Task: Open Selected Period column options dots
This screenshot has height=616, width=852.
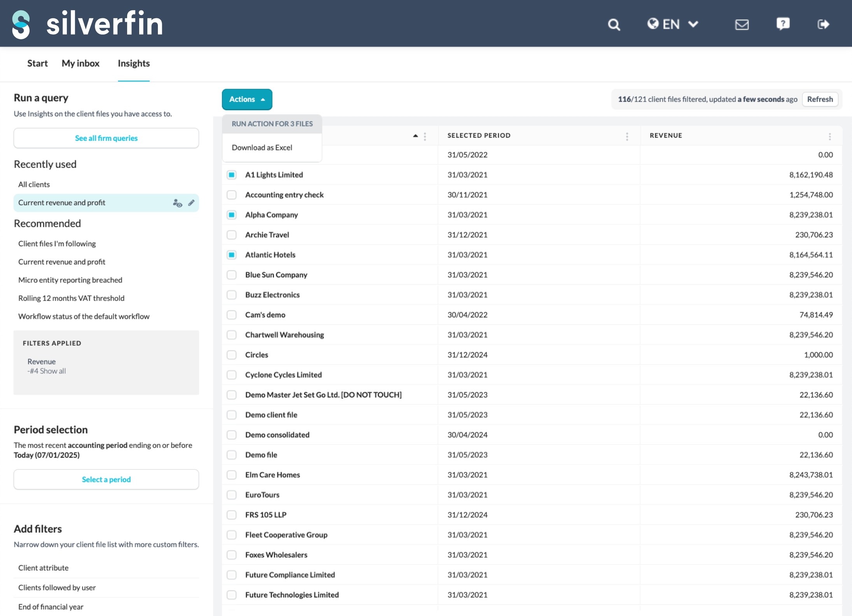Action: point(627,136)
